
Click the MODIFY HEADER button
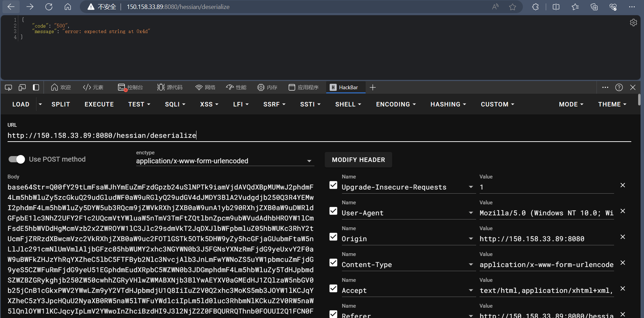click(x=358, y=160)
